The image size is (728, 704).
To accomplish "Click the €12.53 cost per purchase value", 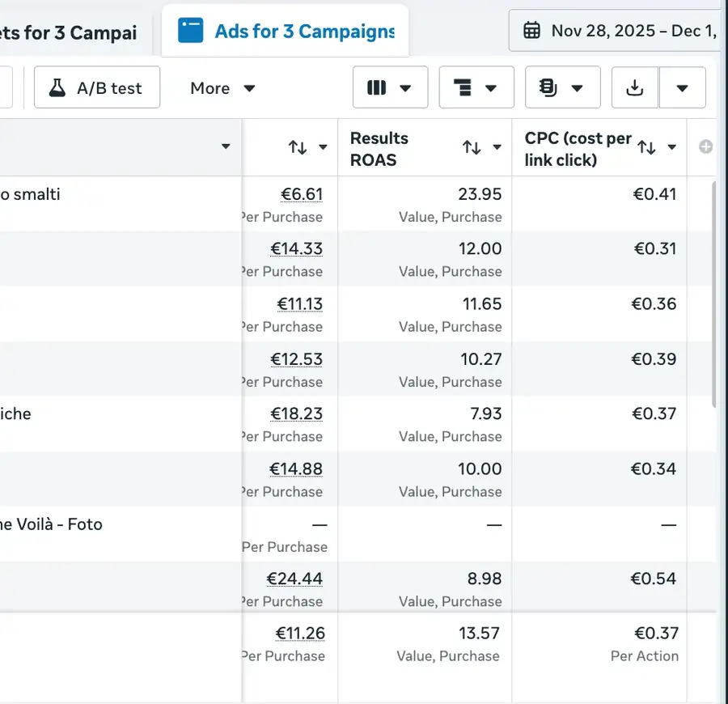I will 296,359.
